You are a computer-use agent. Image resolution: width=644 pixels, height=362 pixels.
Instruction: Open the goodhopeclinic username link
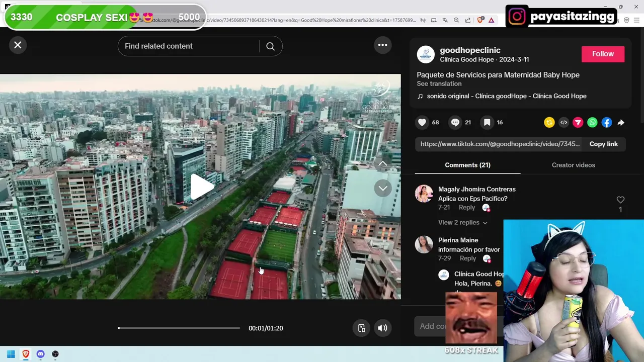[470, 50]
